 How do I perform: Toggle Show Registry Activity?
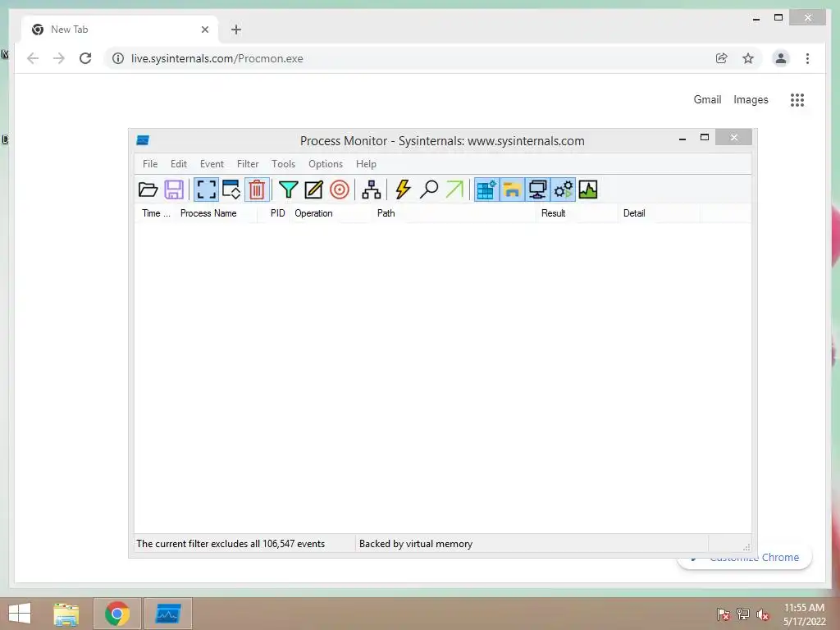(x=486, y=189)
